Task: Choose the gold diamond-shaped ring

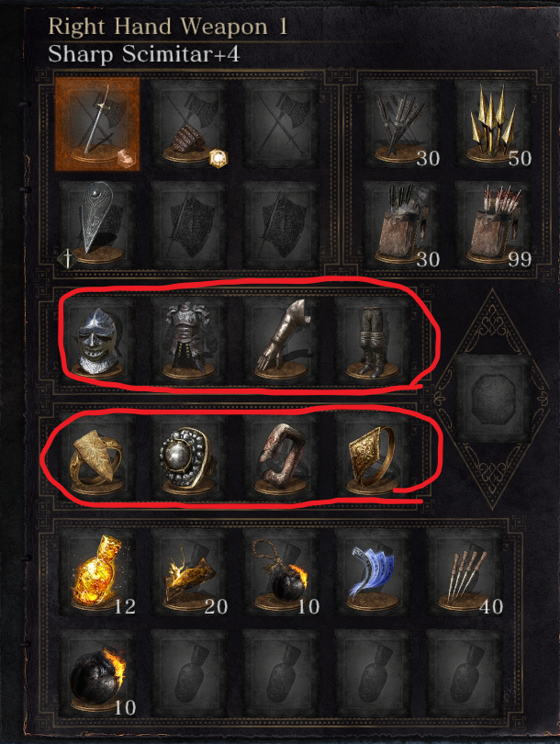Action: [x=373, y=456]
